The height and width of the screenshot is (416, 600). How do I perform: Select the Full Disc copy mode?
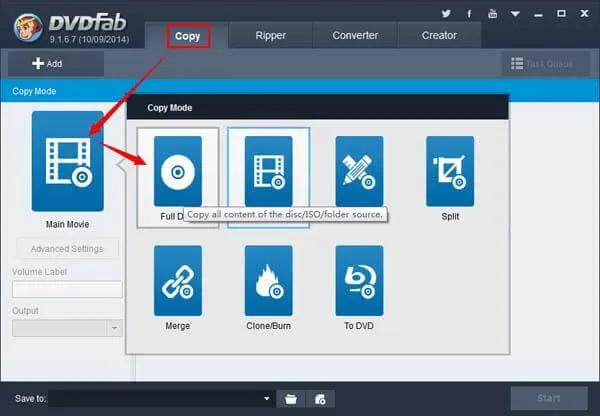point(177,171)
